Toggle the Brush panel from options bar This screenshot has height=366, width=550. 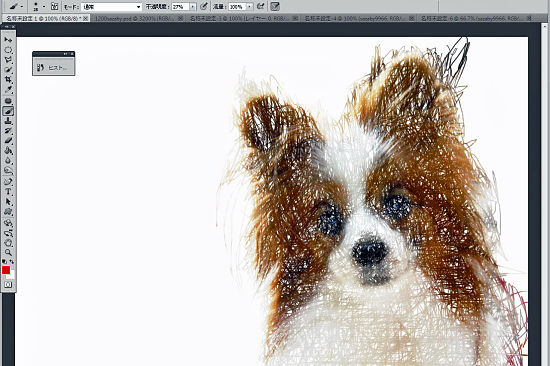(x=54, y=6)
